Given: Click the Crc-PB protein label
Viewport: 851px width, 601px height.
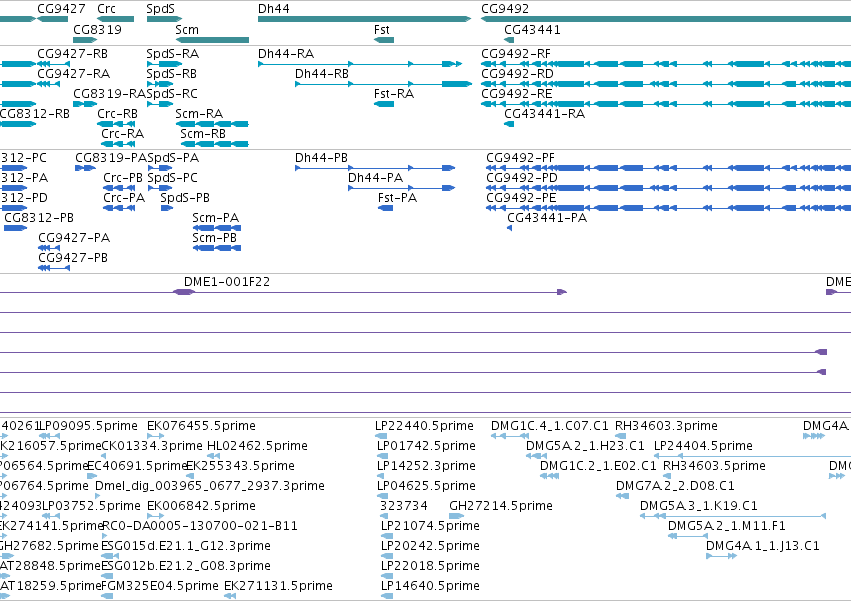Looking at the screenshot, I should pyautogui.click(x=123, y=178).
